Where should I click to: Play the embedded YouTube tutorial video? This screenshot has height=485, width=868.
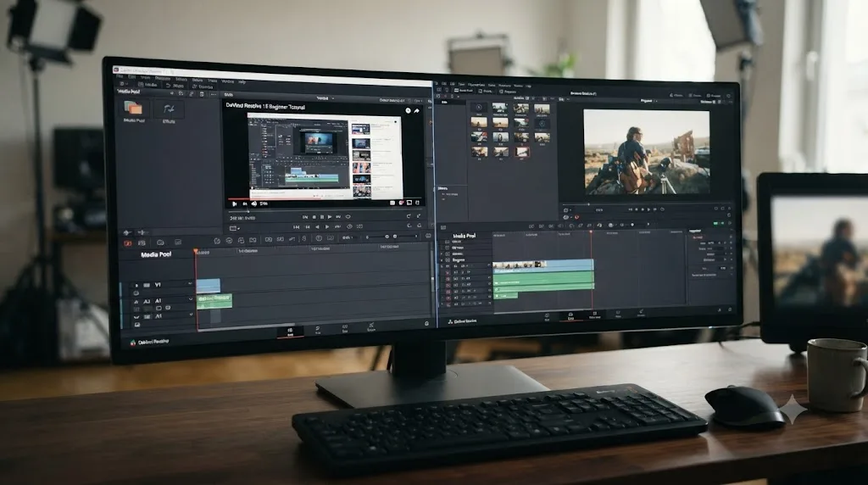235,203
